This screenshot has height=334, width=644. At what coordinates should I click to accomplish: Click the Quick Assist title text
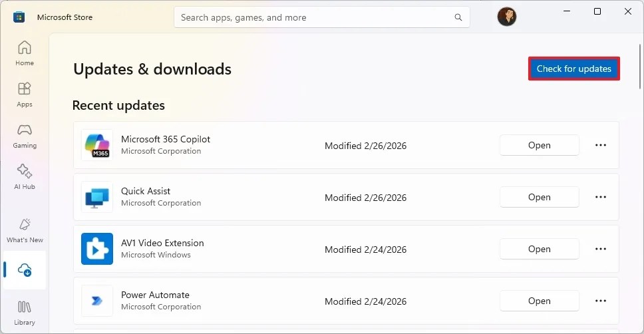146,191
